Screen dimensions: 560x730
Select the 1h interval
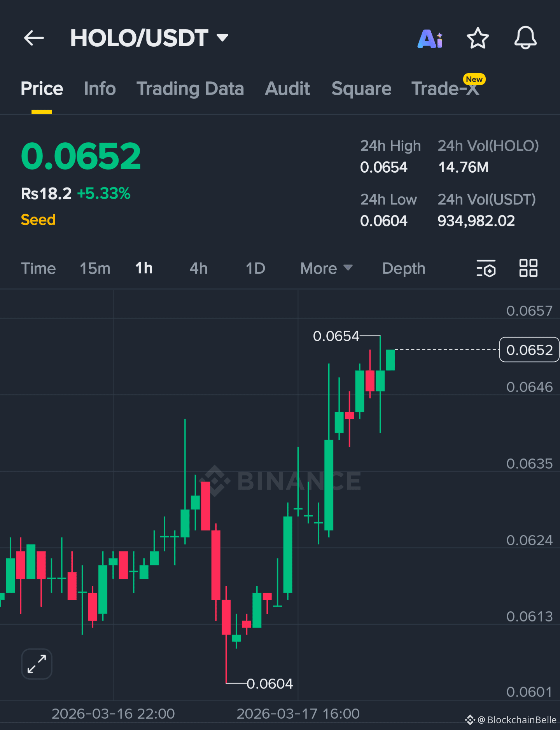(x=144, y=268)
